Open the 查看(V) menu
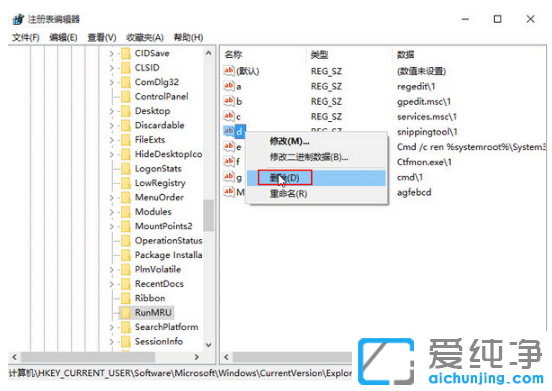The width and height of the screenshot is (552, 391). pos(102,37)
